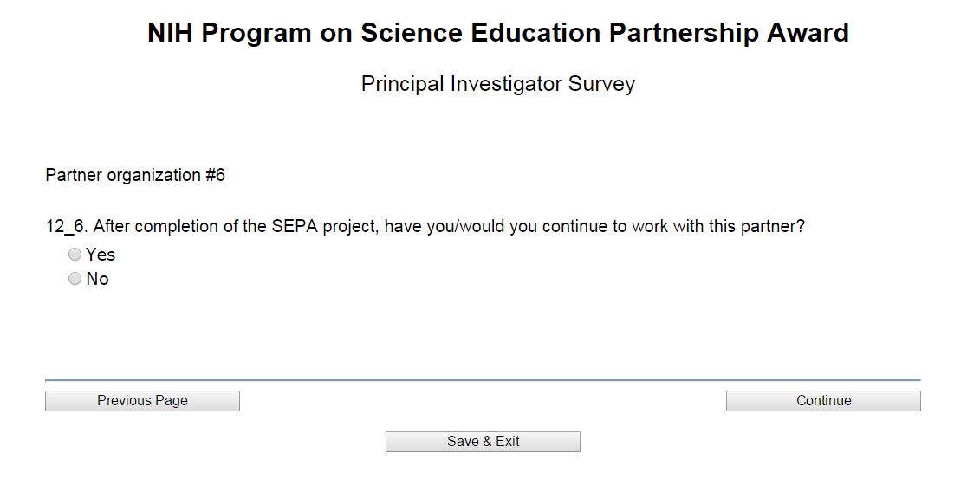Click the "Partner organization #6" label
Image resolution: width=980 pixels, height=498 pixels.
point(135,176)
